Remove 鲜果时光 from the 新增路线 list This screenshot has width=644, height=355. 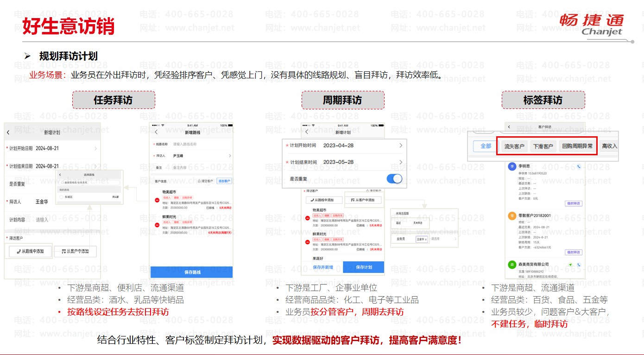tap(158, 226)
